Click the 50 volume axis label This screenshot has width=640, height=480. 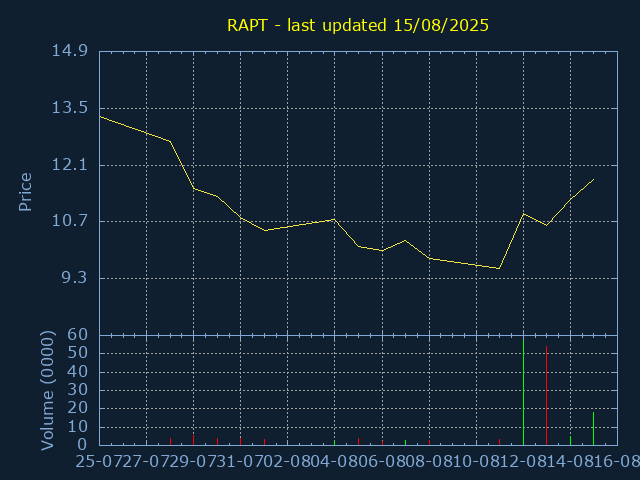click(x=78, y=353)
